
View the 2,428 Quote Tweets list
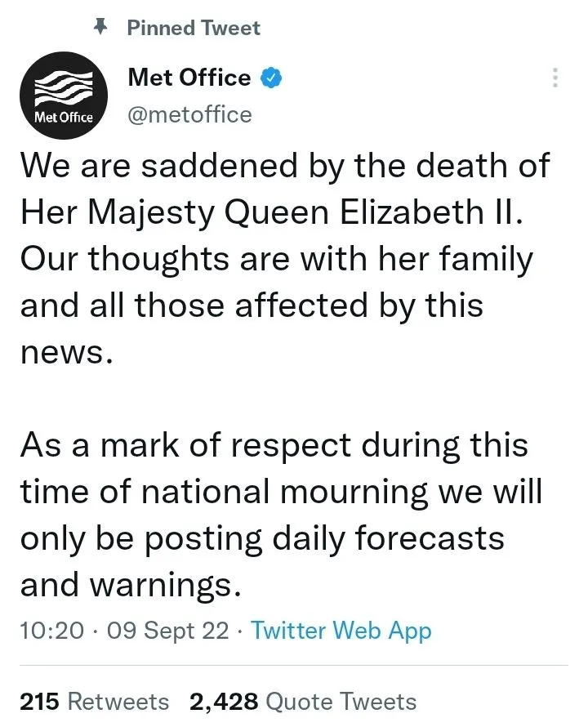(303, 701)
